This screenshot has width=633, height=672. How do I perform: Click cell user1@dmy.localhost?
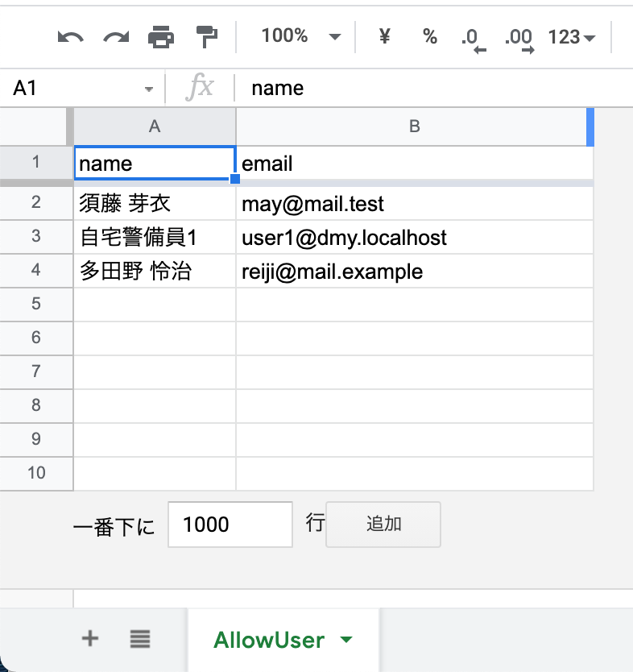coord(415,237)
